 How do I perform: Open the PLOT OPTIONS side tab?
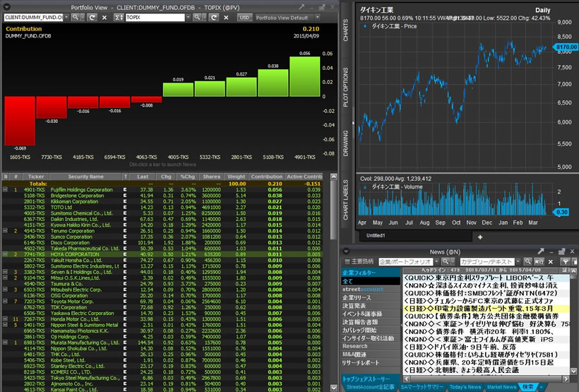click(345, 88)
